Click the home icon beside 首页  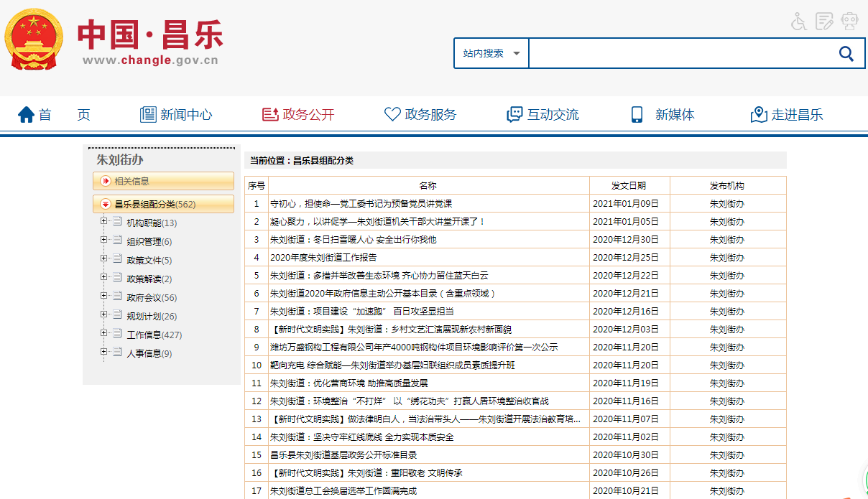click(x=27, y=115)
